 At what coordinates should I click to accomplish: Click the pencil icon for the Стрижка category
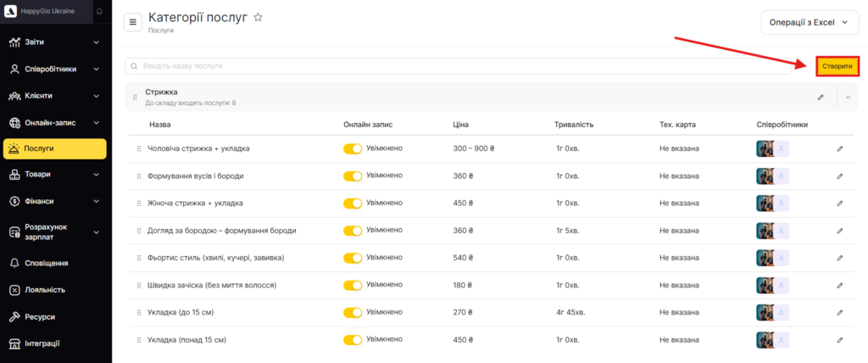click(821, 98)
